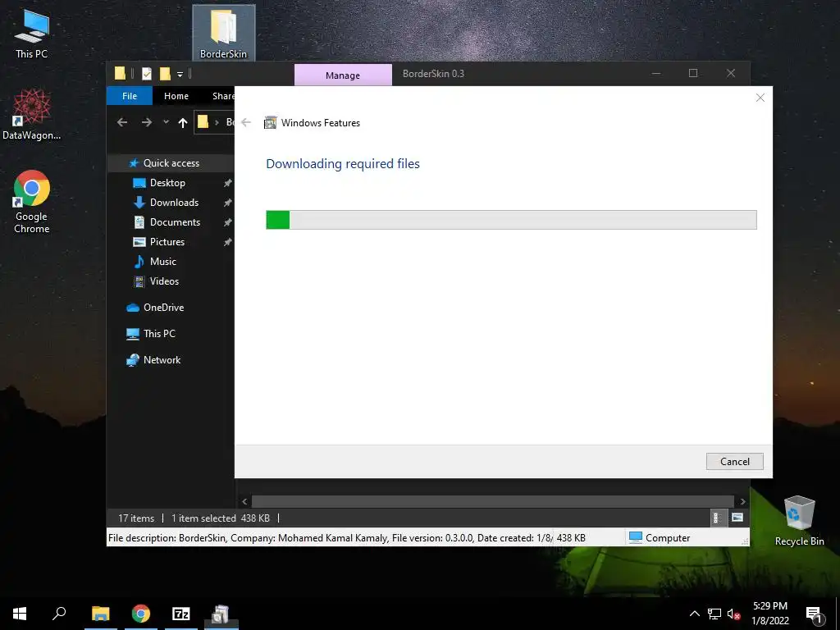Open the Share ribbon tab
This screenshot has height=630, width=840.
[x=223, y=96]
